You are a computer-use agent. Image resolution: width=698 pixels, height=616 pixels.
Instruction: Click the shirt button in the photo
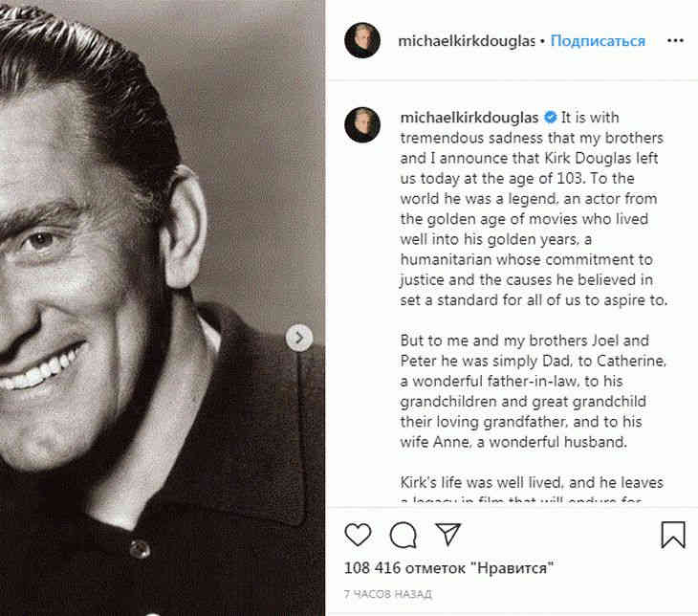pos(141,548)
